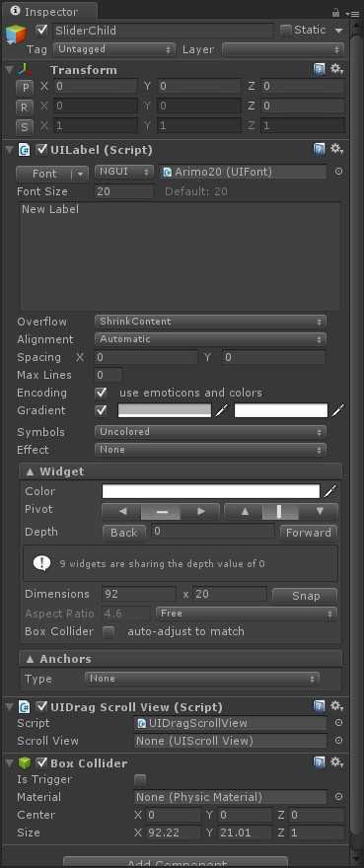Set the pivot to the left arrow
This screenshot has height=868, width=364.
click(122, 512)
